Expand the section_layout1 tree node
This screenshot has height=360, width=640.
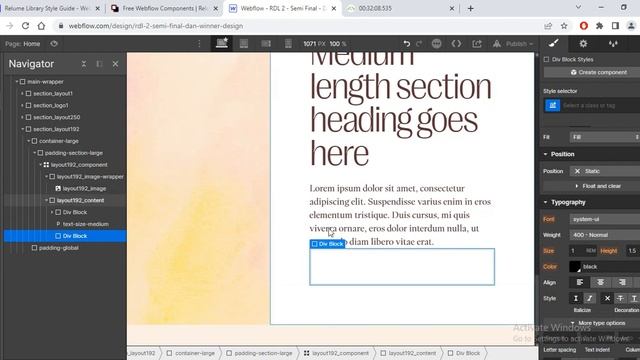tap(22, 93)
